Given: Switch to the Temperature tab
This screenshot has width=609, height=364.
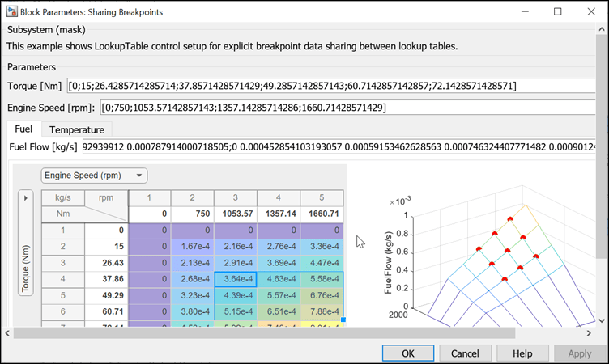Looking at the screenshot, I should pyautogui.click(x=76, y=129).
